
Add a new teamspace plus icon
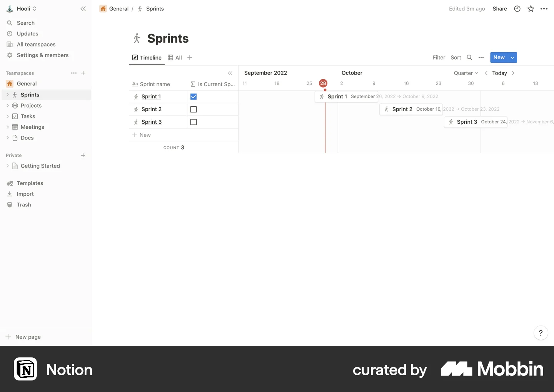83,73
